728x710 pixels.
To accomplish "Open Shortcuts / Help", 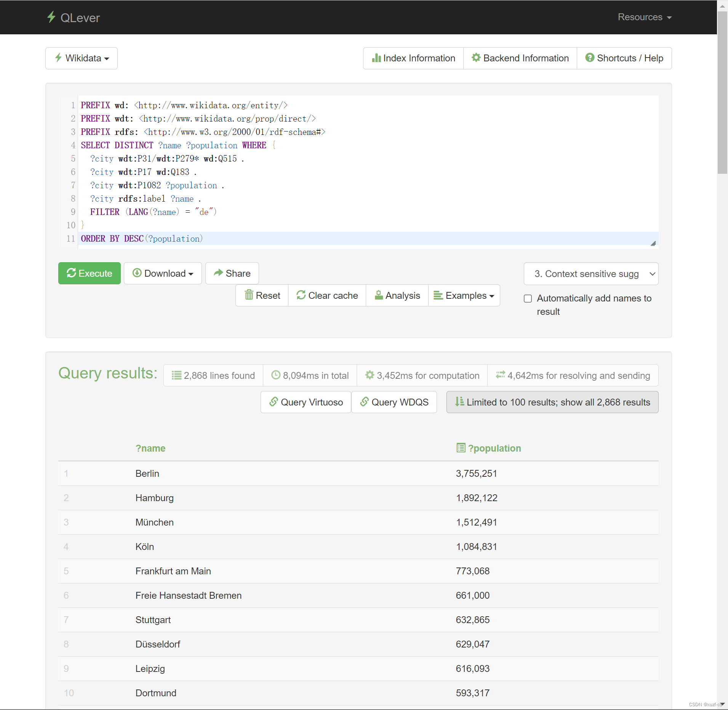I will pos(624,58).
